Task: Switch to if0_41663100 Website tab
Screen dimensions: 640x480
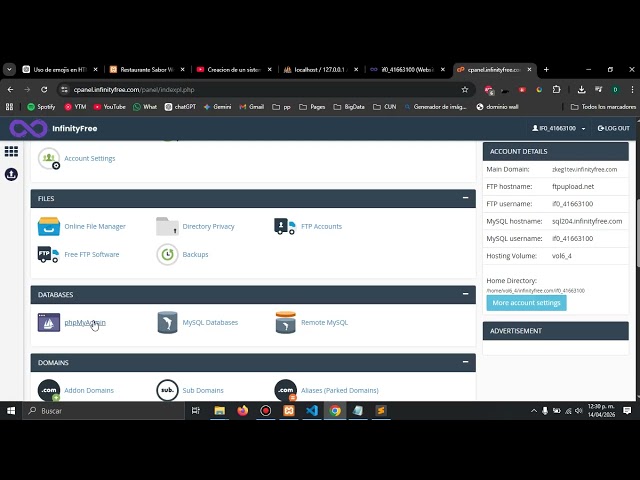Action: (408, 70)
